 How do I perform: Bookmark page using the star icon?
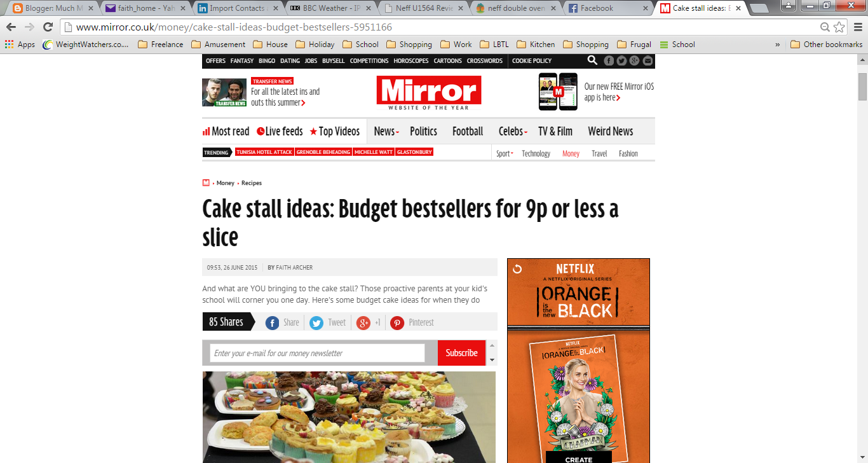tap(839, 27)
